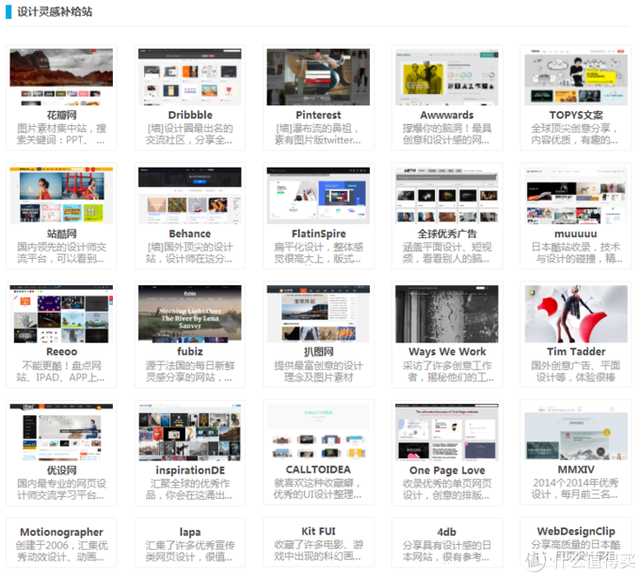Open the CALLTOIDEA site thumbnail
This screenshot has height=577, width=640.
click(x=318, y=432)
